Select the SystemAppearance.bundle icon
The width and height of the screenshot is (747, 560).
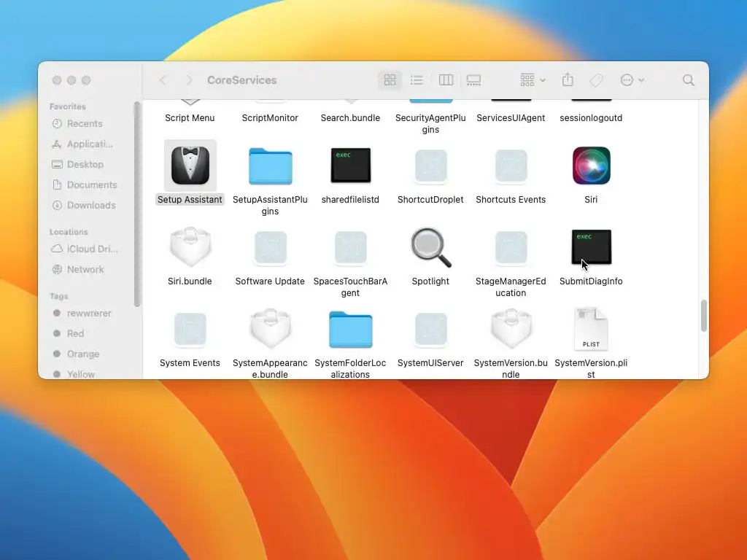click(x=270, y=329)
